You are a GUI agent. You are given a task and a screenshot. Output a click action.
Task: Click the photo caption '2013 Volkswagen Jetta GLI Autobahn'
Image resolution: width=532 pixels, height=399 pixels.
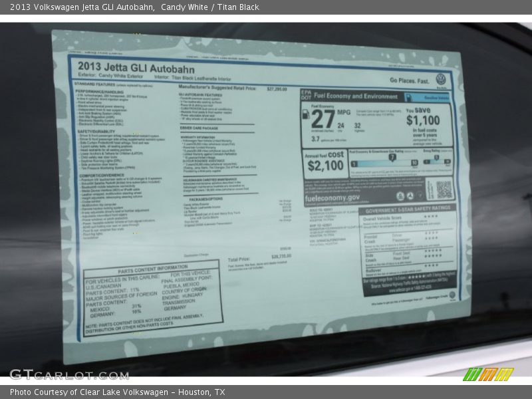[81, 7]
